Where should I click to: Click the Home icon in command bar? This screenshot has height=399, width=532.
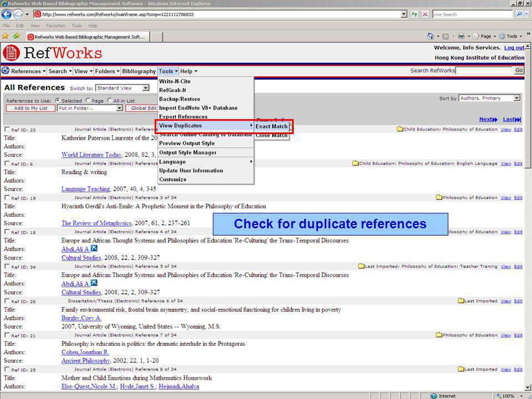(431, 36)
